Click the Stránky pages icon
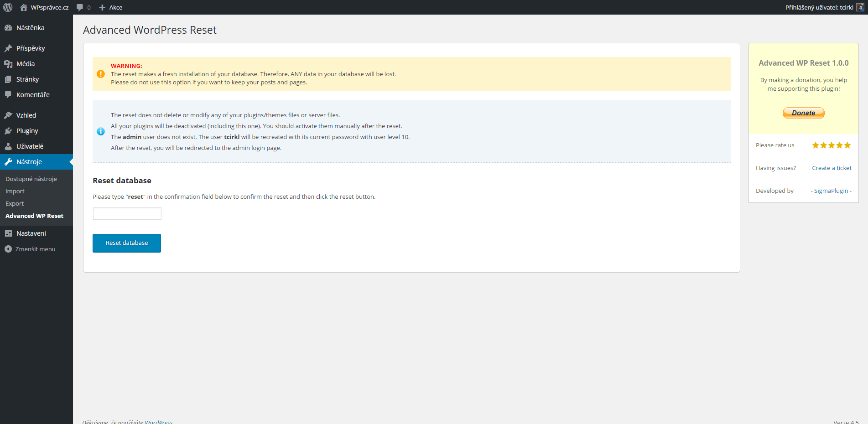 pyautogui.click(x=8, y=79)
